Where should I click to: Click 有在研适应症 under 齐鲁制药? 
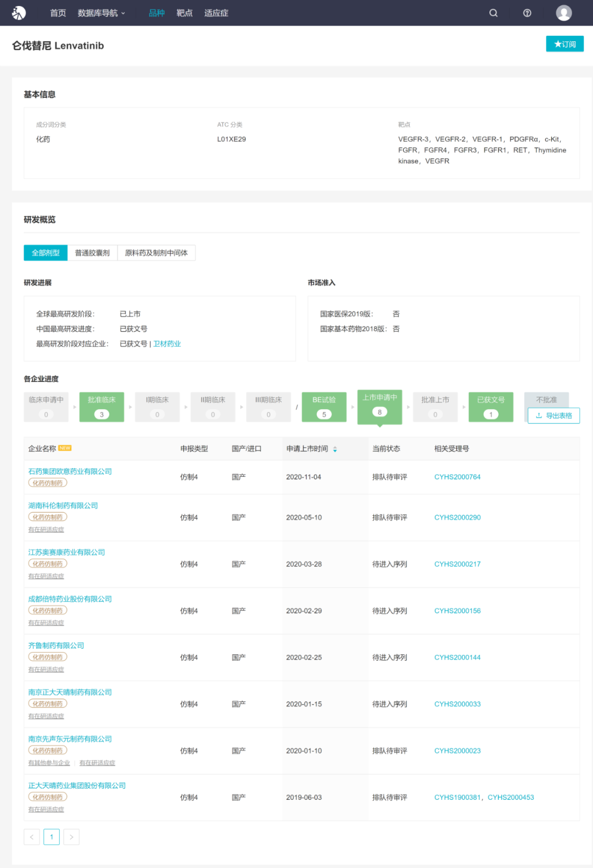(46, 670)
